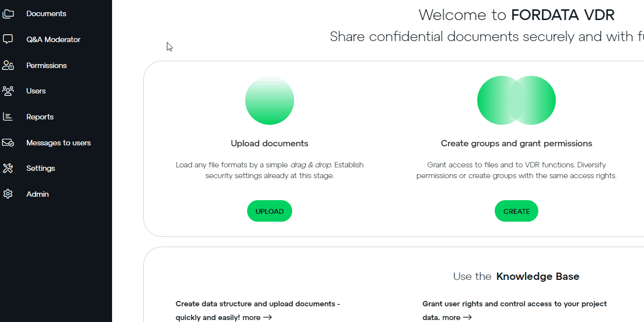Click the Documents folder icon in sidebar

[x=8, y=14]
